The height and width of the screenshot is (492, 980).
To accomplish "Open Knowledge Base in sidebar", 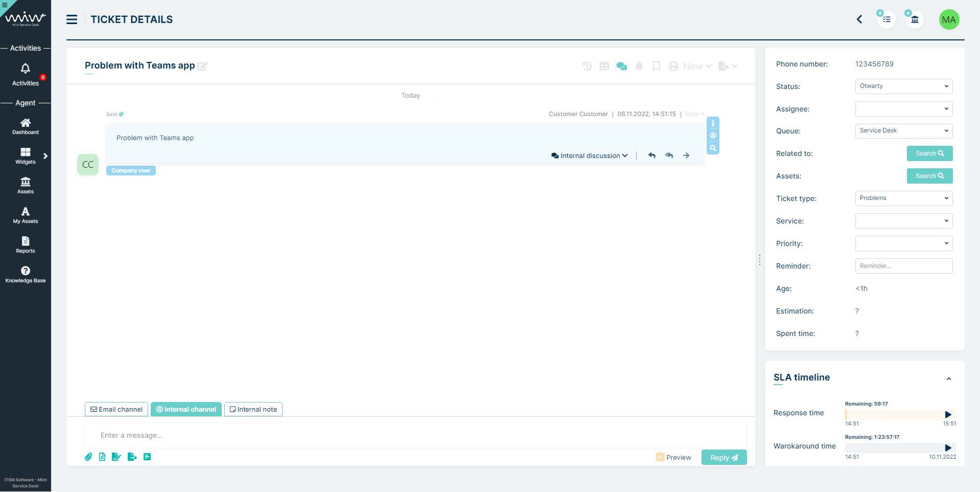I will pyautogui.click(x=25, y=274).
